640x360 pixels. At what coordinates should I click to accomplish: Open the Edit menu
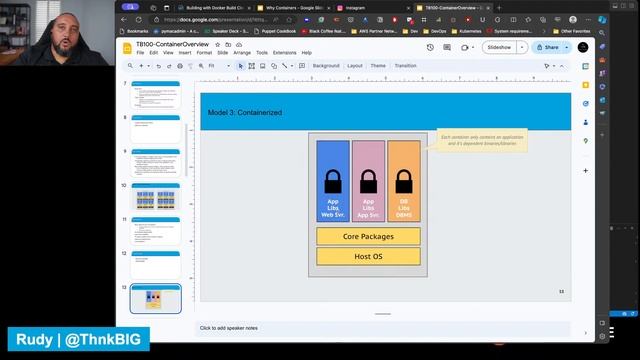coord(153,53)
